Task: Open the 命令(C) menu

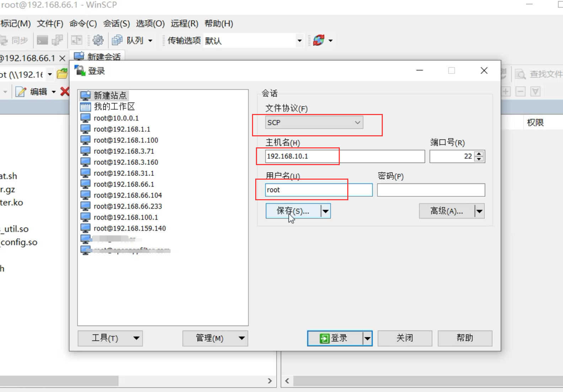Action: (83, 23)
